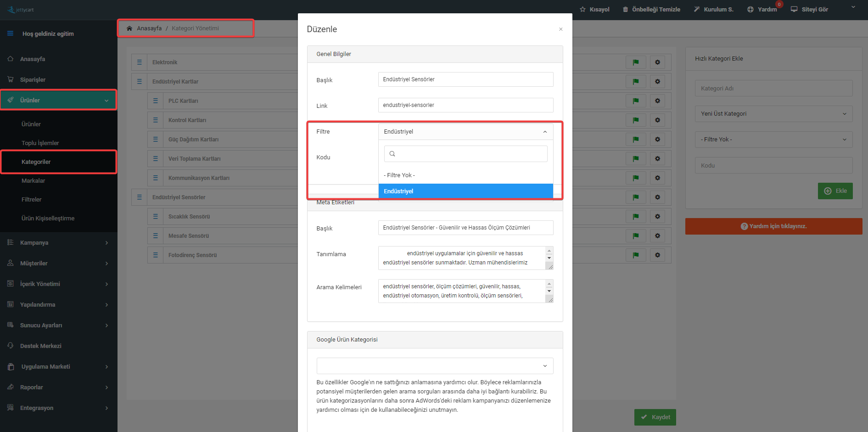
Task: Click the Meta Başlık input field
Action: [x=466, y=228]
